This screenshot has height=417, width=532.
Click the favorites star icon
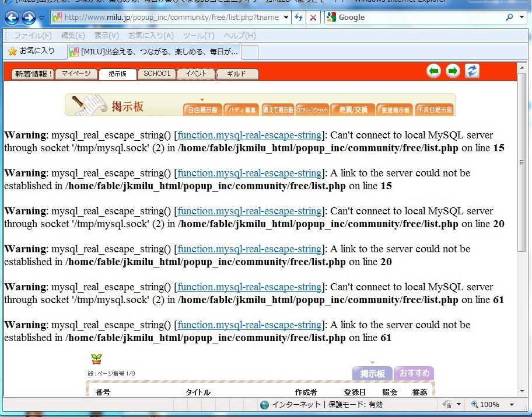click(x=12, y=51)
